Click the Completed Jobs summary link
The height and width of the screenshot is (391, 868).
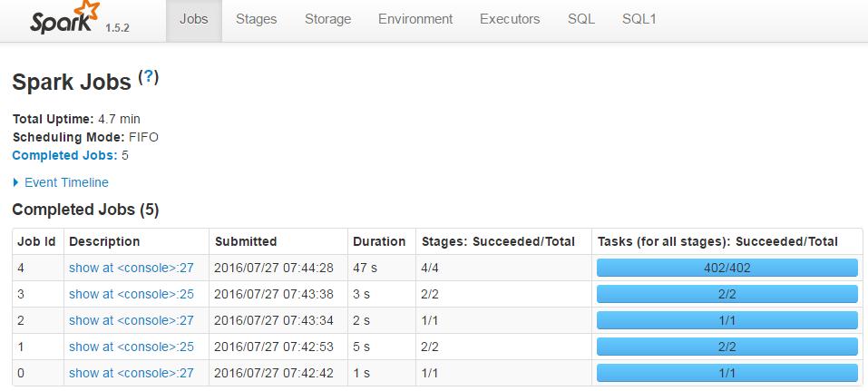64,155
